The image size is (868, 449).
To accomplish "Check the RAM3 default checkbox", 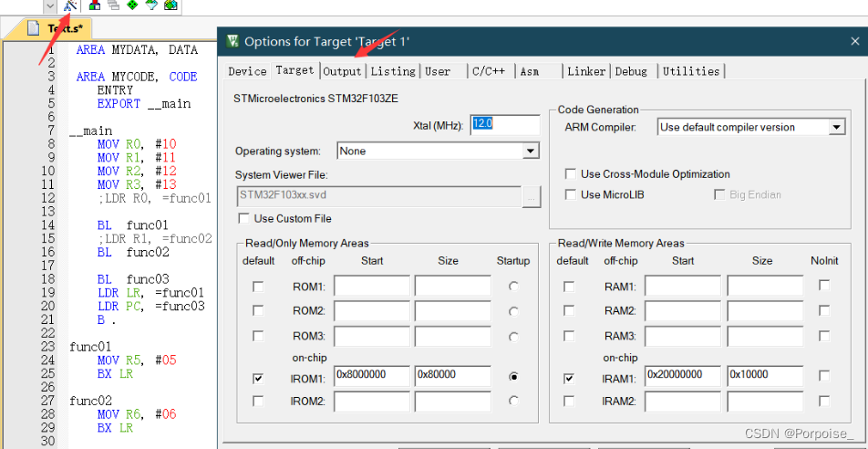I will 569,336.
